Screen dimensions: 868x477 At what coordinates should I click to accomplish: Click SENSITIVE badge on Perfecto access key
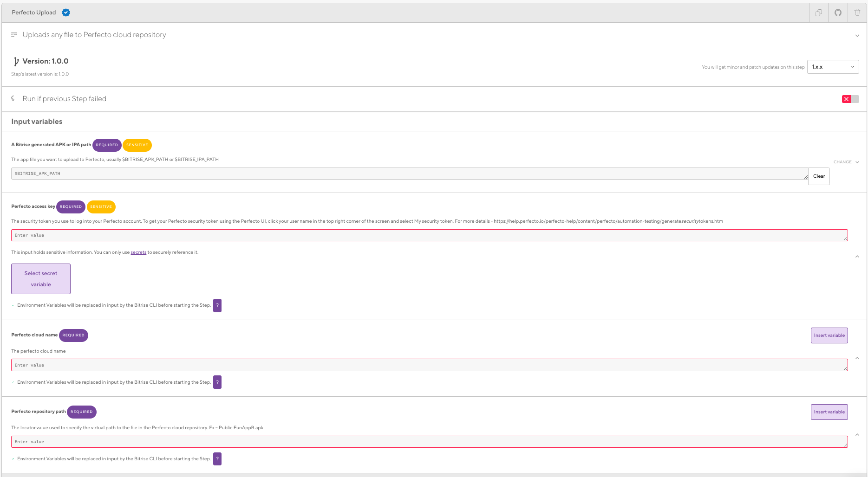tap(101, 207)
